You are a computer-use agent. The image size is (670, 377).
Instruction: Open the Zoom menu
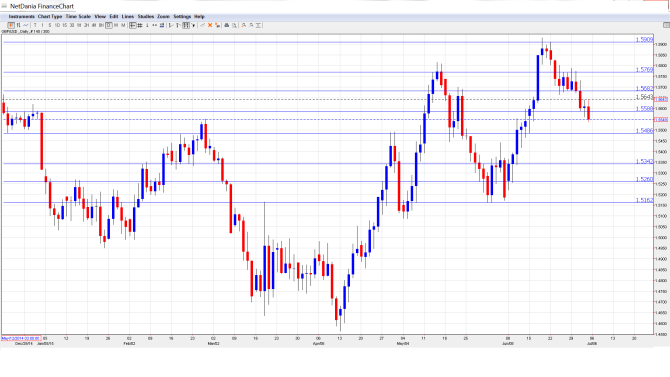point(163,17)
